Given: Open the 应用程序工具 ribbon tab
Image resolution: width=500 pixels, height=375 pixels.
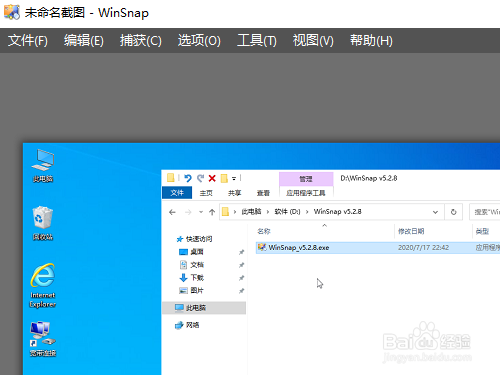Looking at the screenshot, I should point(306,193).
